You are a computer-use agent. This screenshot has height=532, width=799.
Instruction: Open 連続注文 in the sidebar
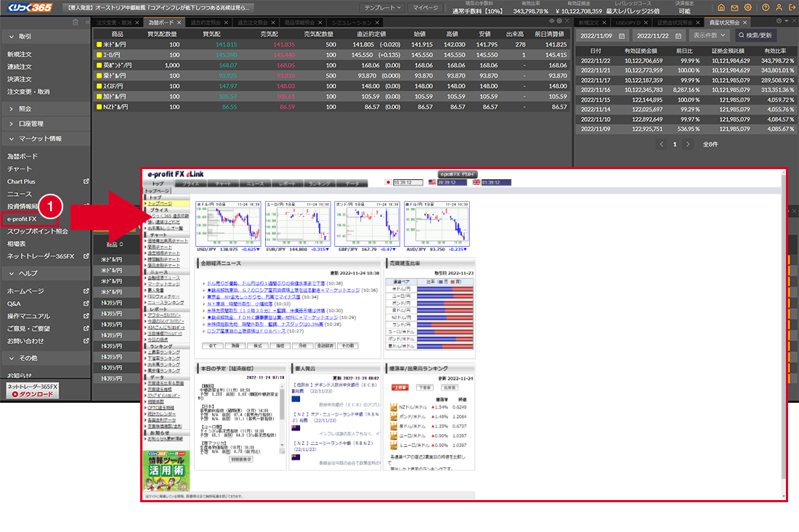tap(20, 67)
